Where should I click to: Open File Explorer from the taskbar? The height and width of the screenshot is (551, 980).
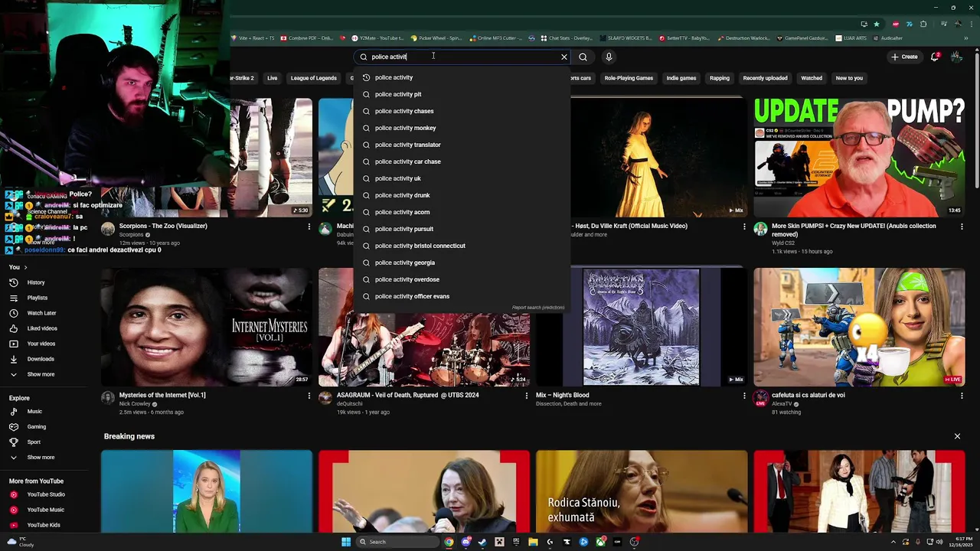[x=533, y=542]
